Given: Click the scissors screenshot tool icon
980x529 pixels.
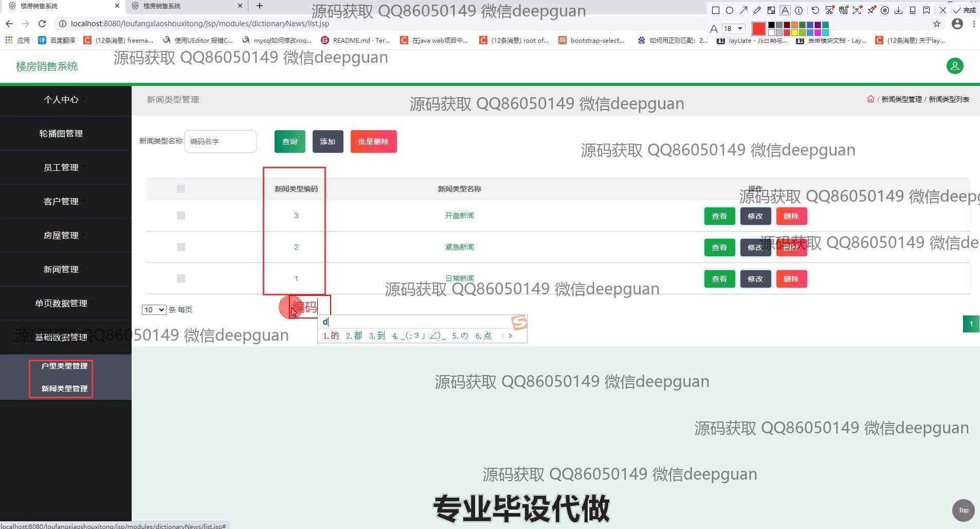Looking at the screenshot, I should (829, 10).
